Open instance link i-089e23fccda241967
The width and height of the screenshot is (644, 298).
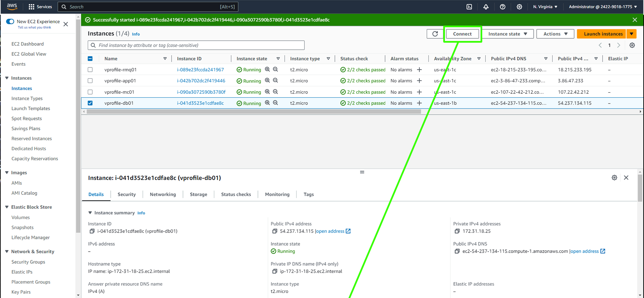[x=200, y=70]
